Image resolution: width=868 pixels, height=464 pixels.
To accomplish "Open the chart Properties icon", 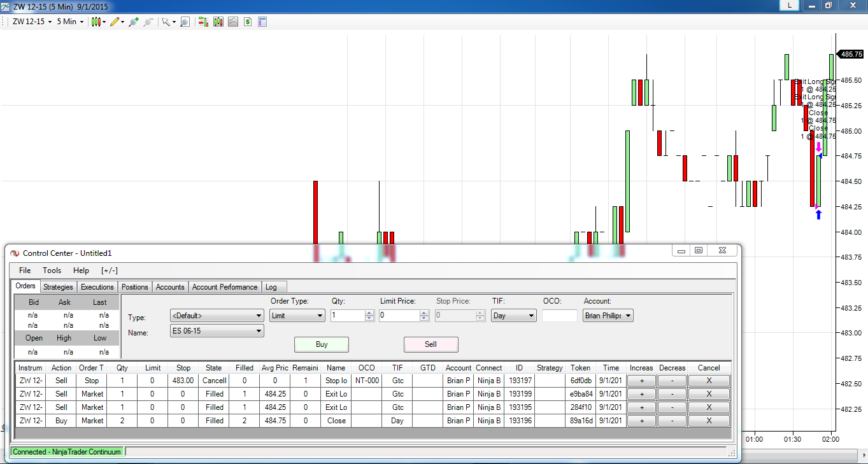I will (262, 22).
